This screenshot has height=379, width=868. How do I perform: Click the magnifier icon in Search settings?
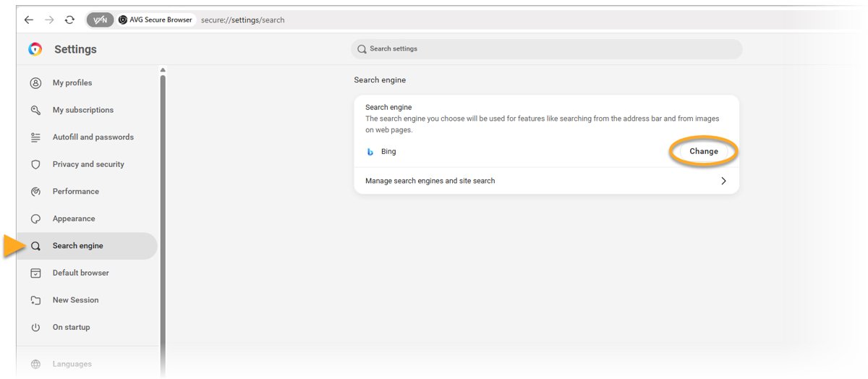(x=362, y=49)
